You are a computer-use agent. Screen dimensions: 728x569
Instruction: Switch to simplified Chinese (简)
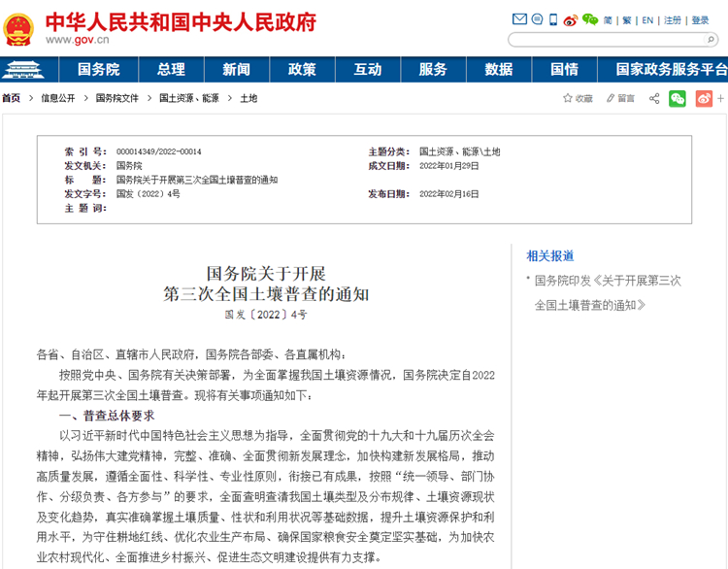click(608, 20)
